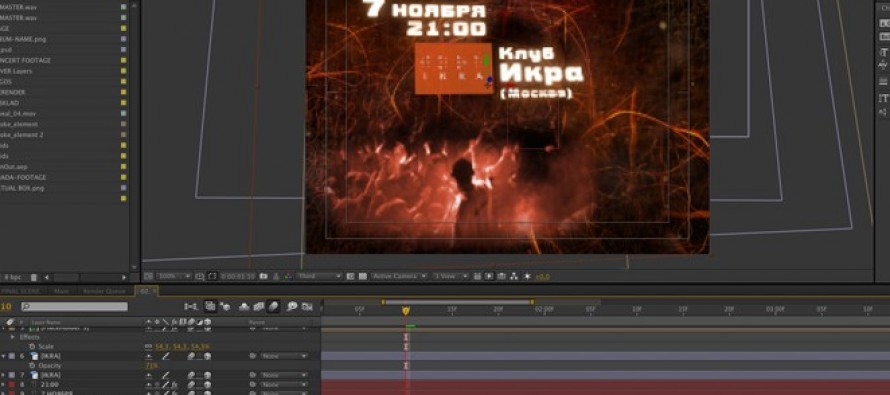Click the red label swatch of layer 21:00
The image size is (890, 395).
11,385
